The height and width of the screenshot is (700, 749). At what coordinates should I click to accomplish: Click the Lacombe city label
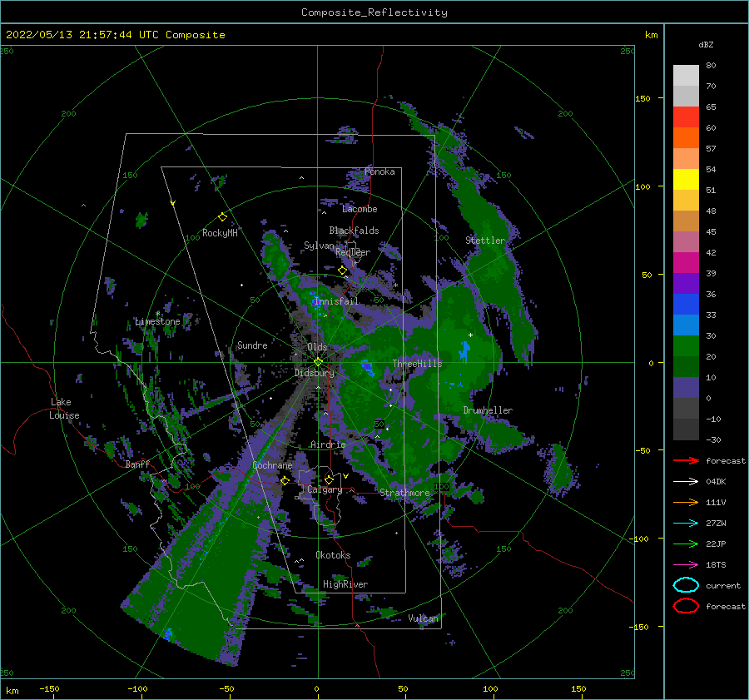point(360,209)
